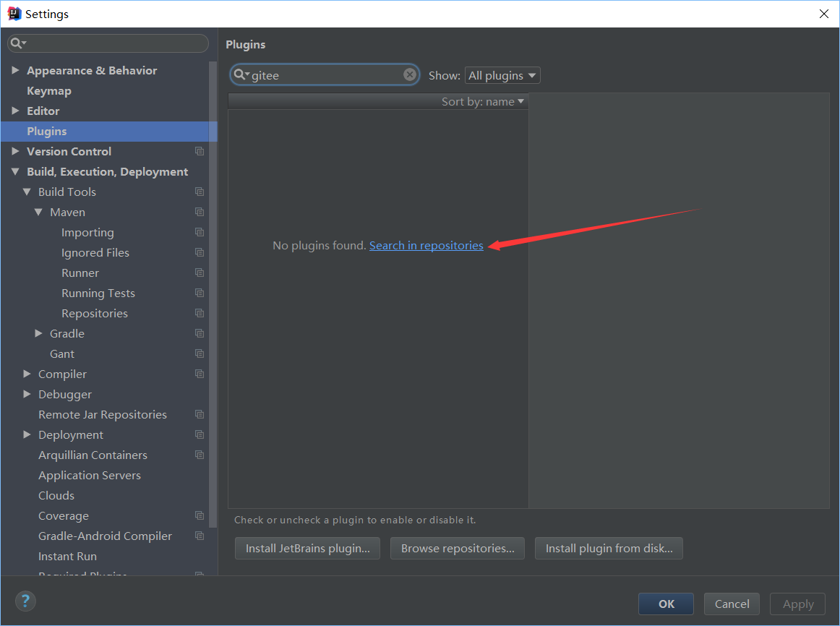Click project-level icon next to Compiler
The image size is (840, 626).
(200, 374)
